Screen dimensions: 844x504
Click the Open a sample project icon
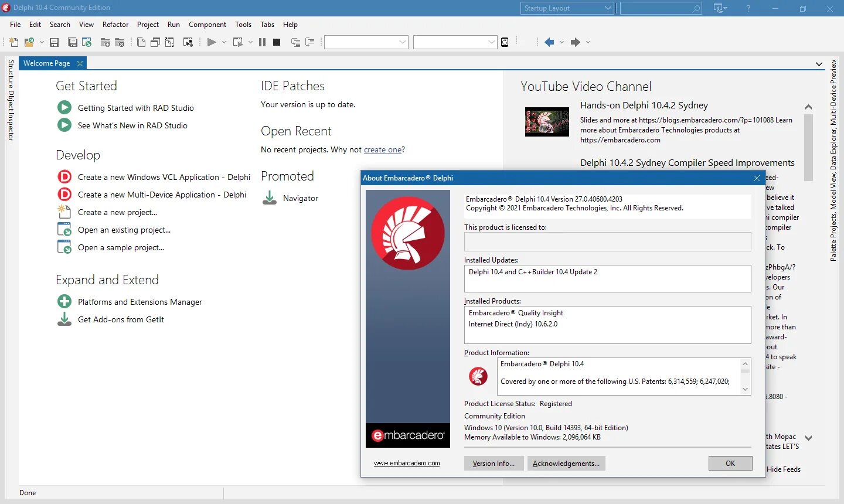64,247
